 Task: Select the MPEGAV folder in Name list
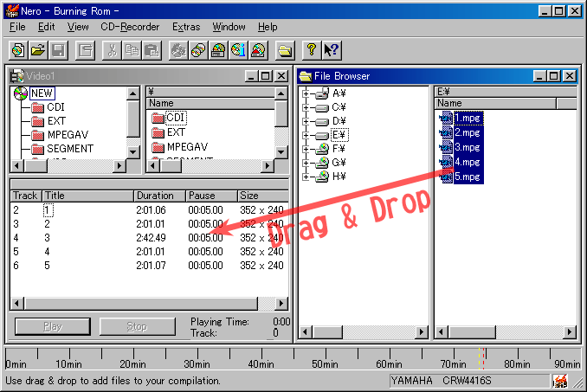pyautogui.click(x=188, y=147)
